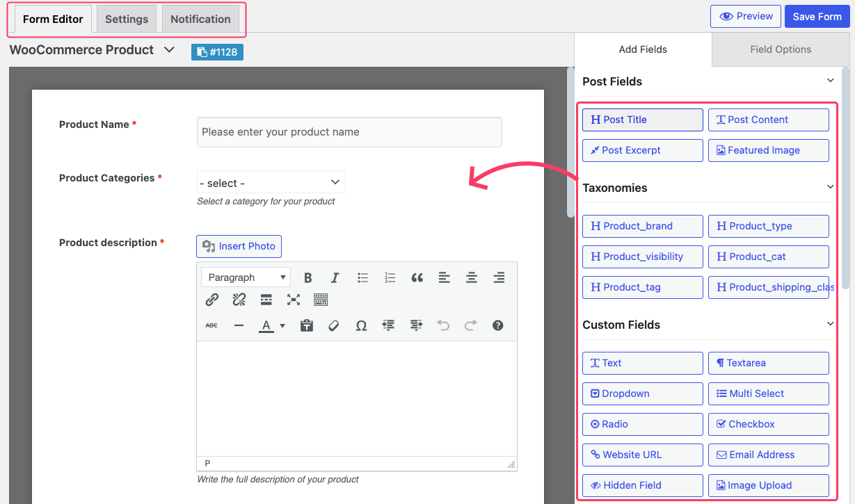Add a Featured Image field
Viewport: 855px width, 504px height.
(x=769, y=150)
